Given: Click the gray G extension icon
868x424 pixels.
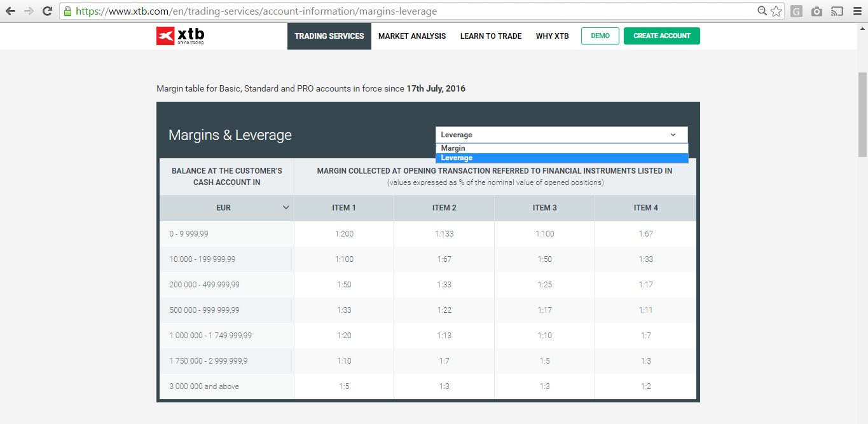Looking at the screenshot, I should pos(796,11).
